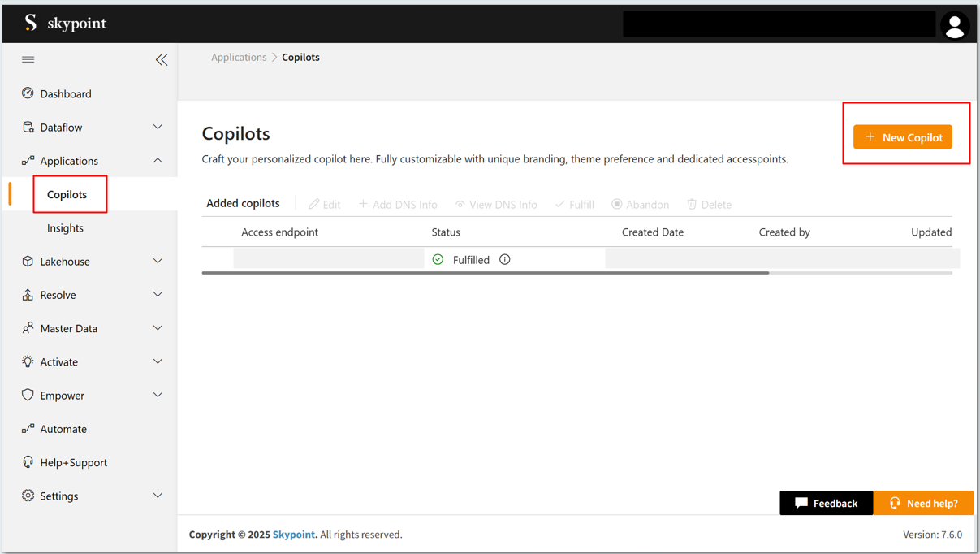Expand the Settings sidebar section

point(90,496)
